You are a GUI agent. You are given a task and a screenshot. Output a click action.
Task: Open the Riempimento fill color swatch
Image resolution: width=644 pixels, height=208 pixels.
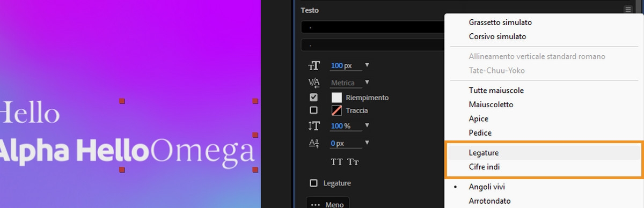(x=337, y=98)
